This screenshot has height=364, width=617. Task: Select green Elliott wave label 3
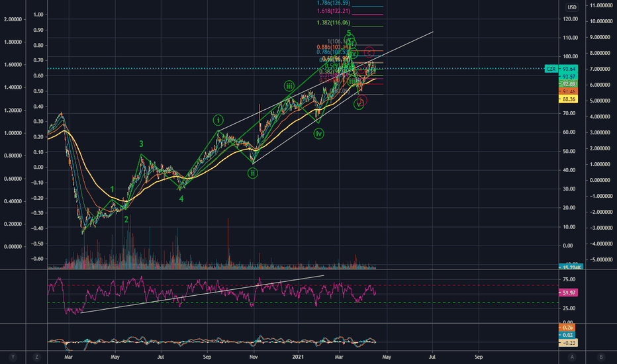click(141, 144)
